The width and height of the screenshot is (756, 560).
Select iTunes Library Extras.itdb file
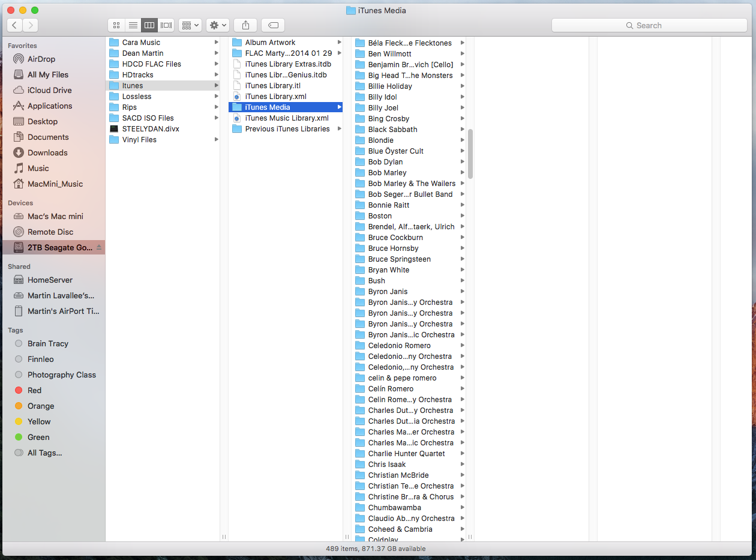[286, 64]
